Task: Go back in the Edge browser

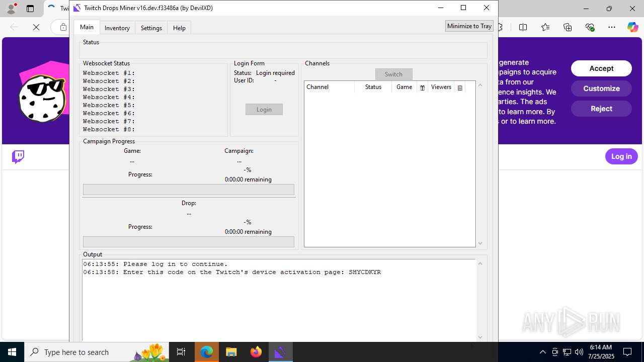Action: point(14,27)
